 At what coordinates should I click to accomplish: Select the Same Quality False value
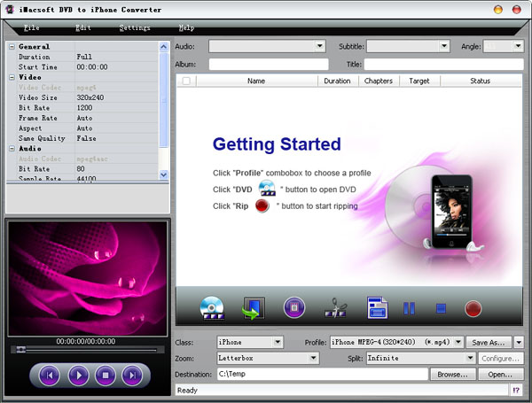pos(116,138)
